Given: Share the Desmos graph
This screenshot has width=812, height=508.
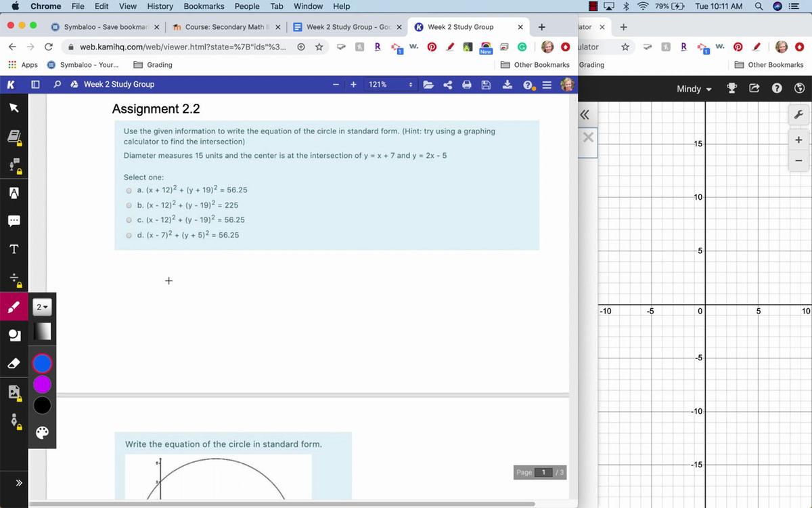Looking at the screenshot, I should (754, 89).
